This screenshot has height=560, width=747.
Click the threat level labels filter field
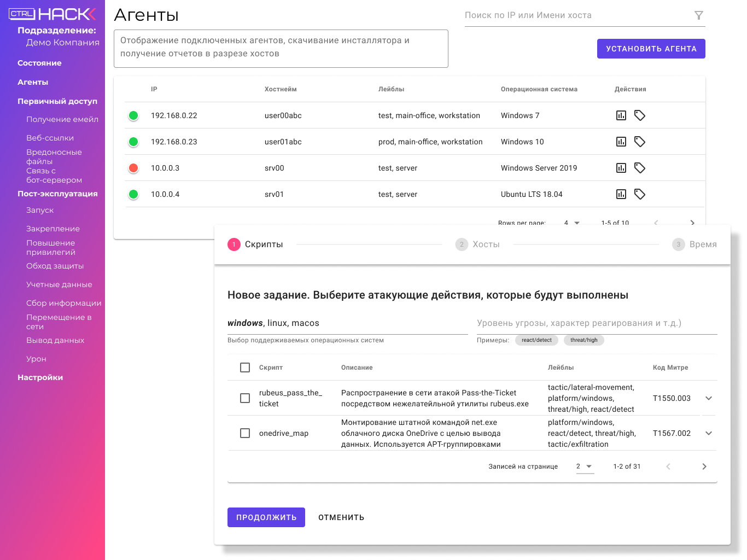coord(597,323)
